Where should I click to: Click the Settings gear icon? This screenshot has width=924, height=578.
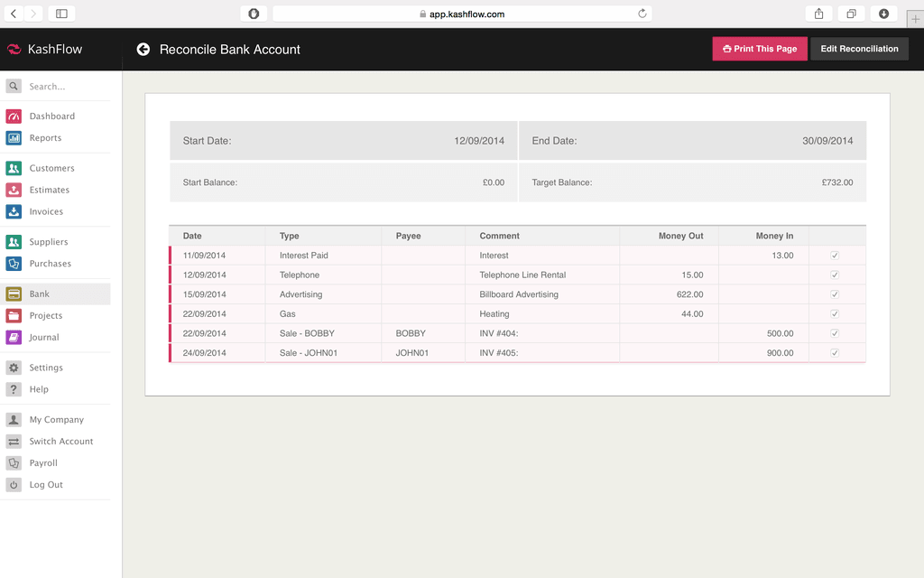click(x=14, y=368)
